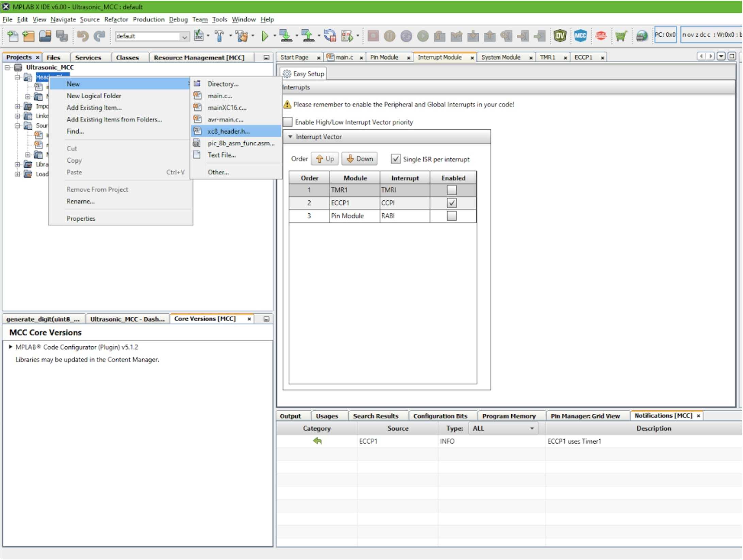Switch to the main.c editor tab
Viewport: 743px width, 560px height.
344,57
